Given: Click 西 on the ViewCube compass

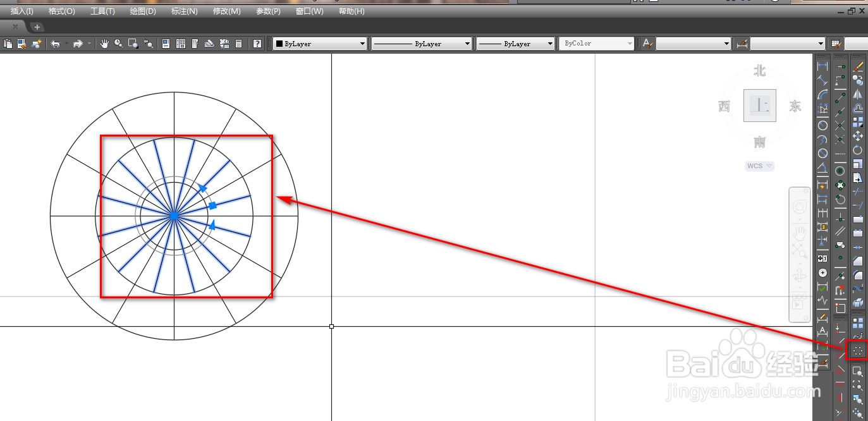Looking at the screenshot, I should pos(724,106).
